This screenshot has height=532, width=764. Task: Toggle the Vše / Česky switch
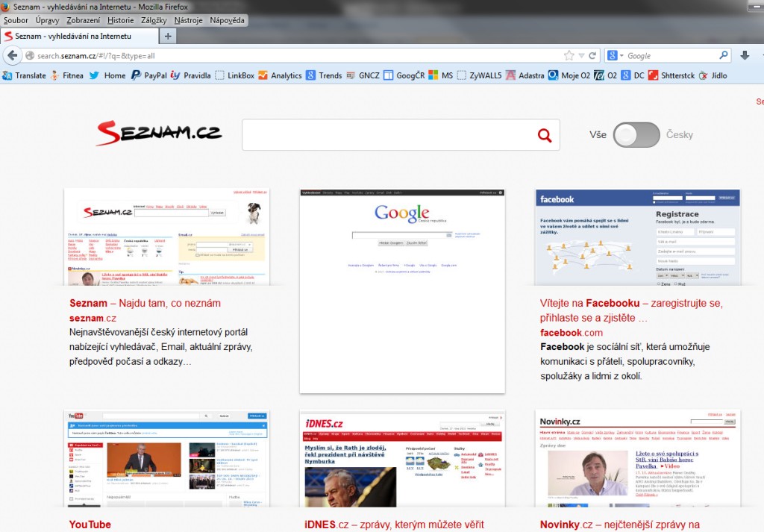pos(636,135)
